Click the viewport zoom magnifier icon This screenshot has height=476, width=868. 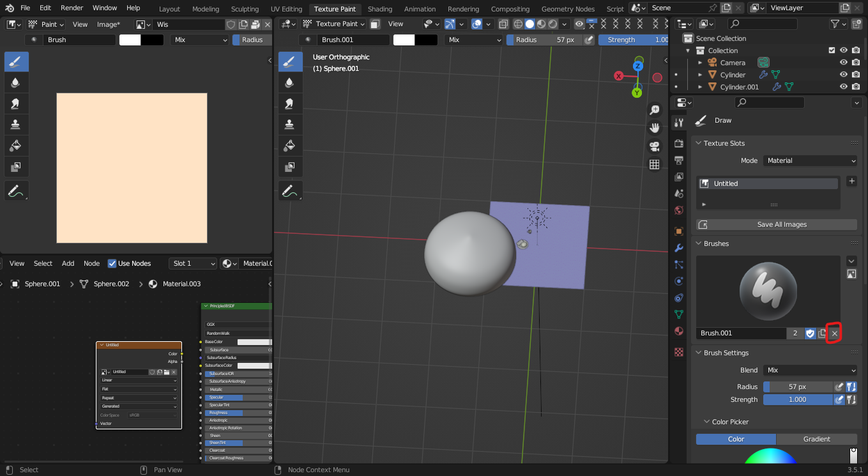tap(654, 110)
